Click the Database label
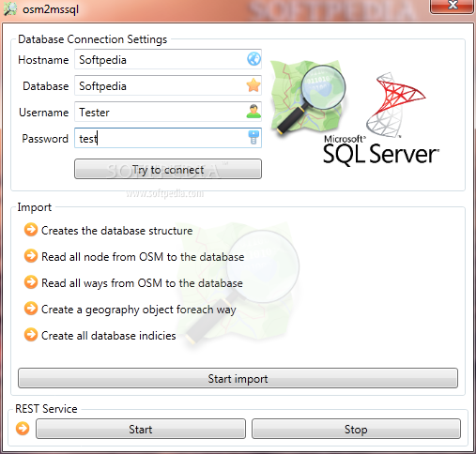This screenshot has width=476, height=454. [46, 86]
